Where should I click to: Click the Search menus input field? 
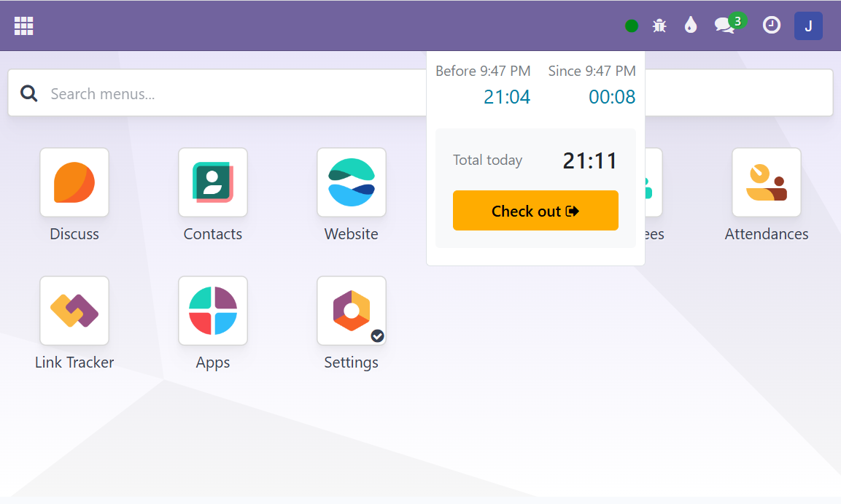coord(219,93)
